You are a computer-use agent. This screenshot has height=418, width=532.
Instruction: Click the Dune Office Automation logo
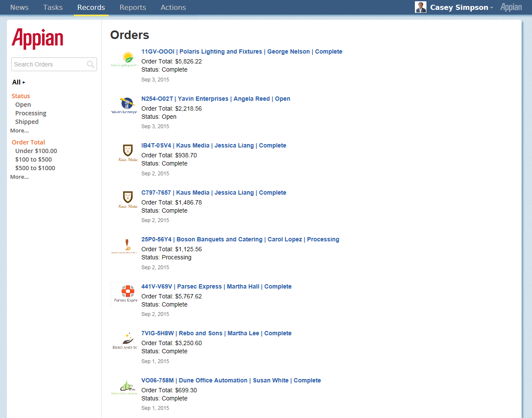pyautogui.click(x=124, y=387)
